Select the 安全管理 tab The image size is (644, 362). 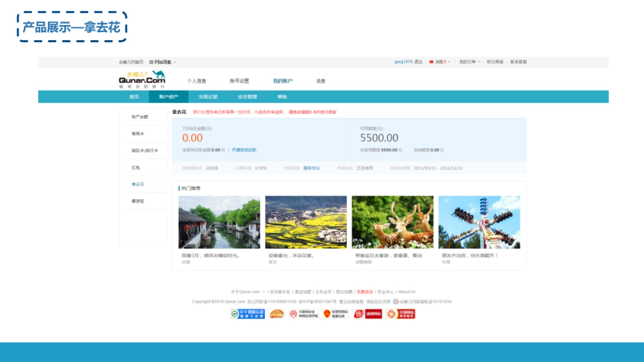(247, 97)
